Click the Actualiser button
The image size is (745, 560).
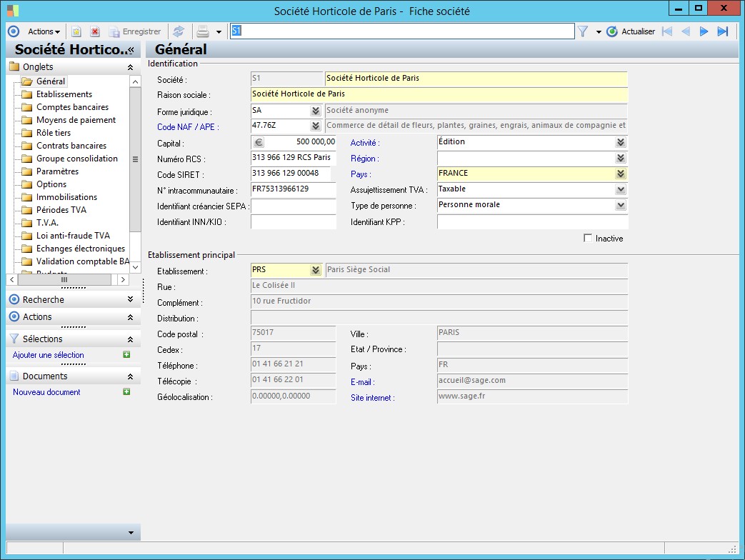[631, 31]
